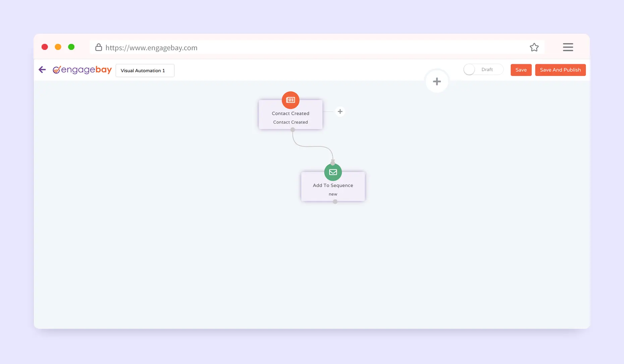
Task: Click the Contact Created bottom connector dot
Action: click(x=293, y=130)
